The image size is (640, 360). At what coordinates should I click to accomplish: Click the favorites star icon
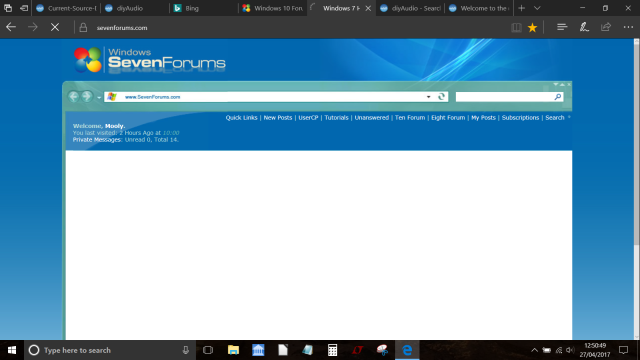(x=532, y=27)
